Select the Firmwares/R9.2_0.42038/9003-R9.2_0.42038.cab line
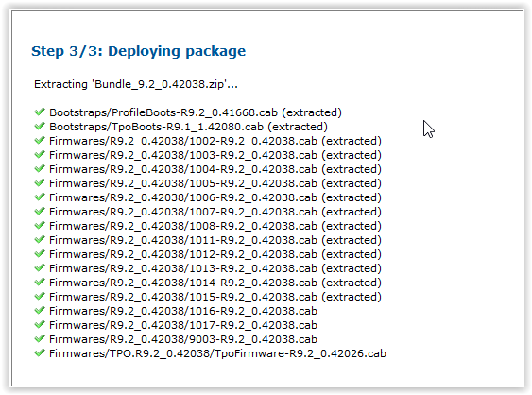The width and height of the screenshot is (532, 395). [x=183, y=339]
